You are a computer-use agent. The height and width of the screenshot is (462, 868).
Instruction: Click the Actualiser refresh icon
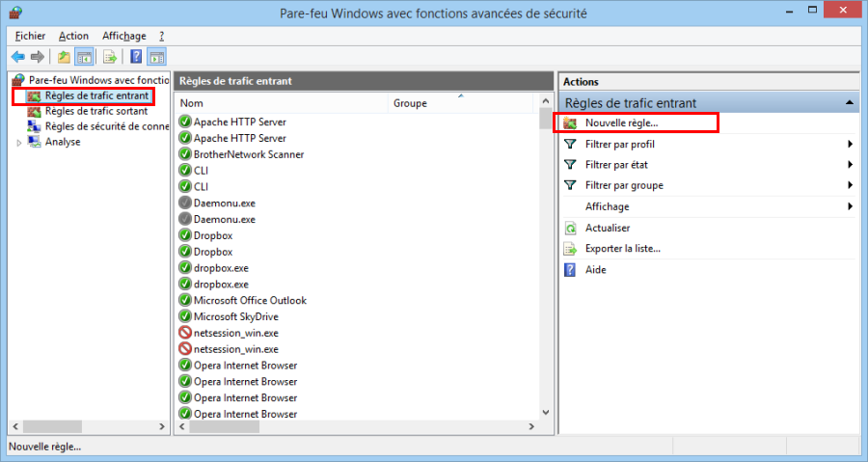(x=570, y=228)
